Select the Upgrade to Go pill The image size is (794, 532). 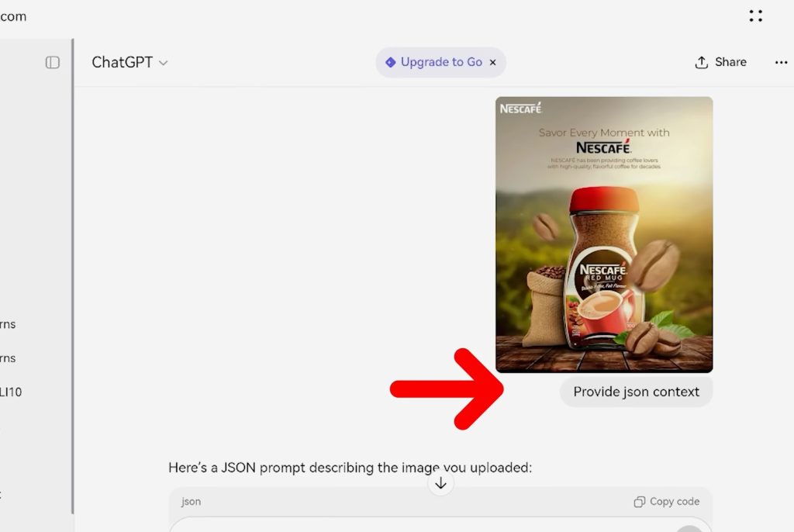[434, 61]
